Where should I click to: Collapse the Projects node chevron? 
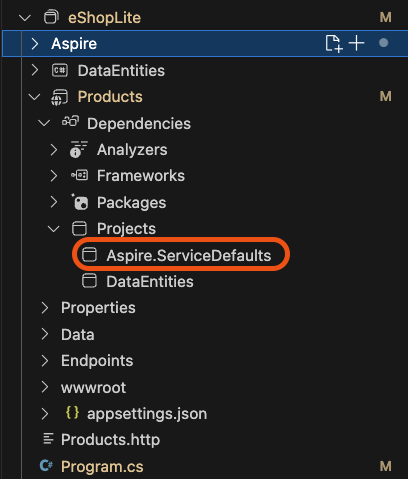coord(54,229)
